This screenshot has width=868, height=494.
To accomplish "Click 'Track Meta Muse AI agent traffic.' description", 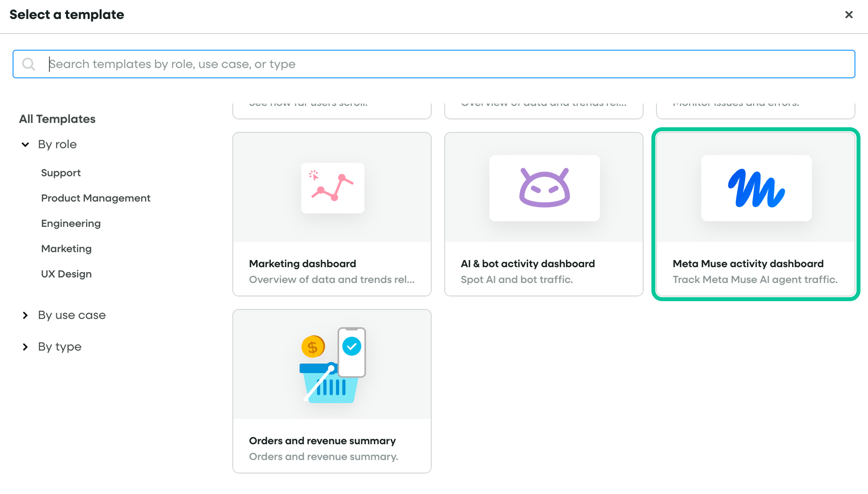I will (755, 279).
